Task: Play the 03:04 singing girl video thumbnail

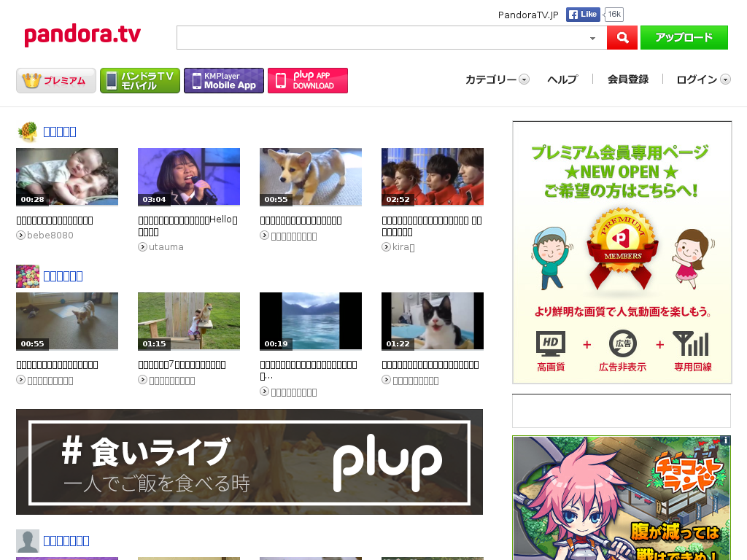Action: 189,177
